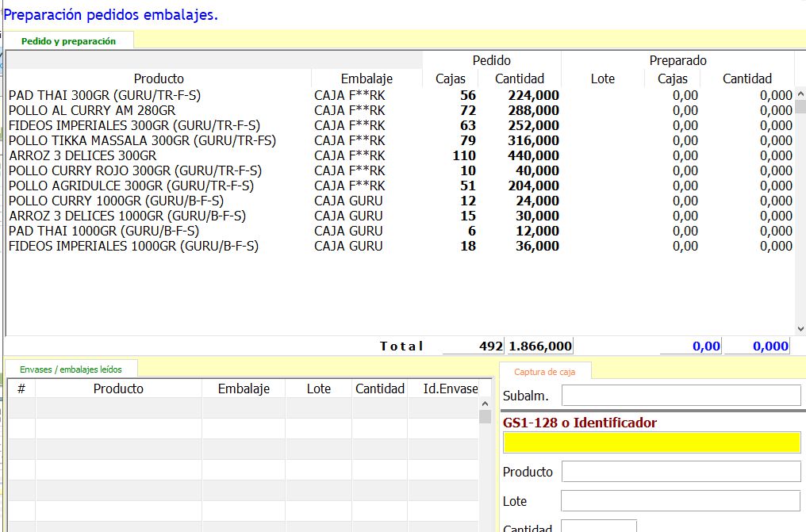Click scroll up arrow of read-containers grid
This screenshot has width=806, height=532.
(x=486, y=416)
